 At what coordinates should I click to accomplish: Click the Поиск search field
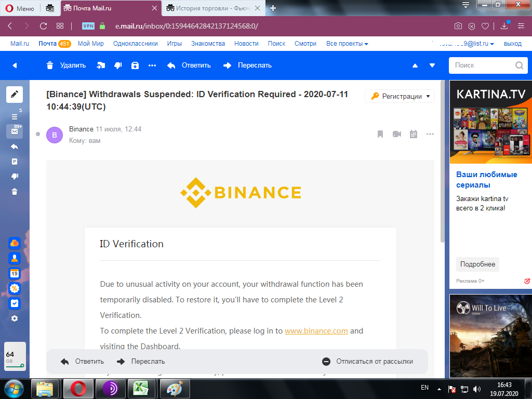(x=488, y=65)
